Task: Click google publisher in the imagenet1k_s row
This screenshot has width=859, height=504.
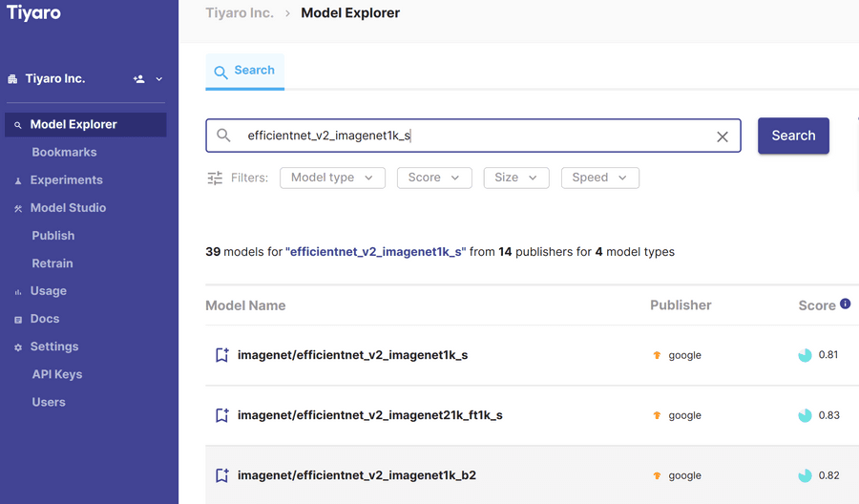Action: (x=684, y=355)
